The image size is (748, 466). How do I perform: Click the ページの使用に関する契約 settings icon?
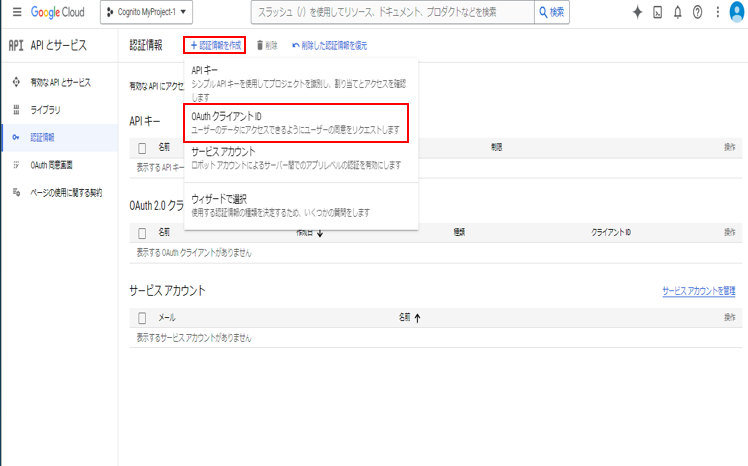tap(16, 192)
